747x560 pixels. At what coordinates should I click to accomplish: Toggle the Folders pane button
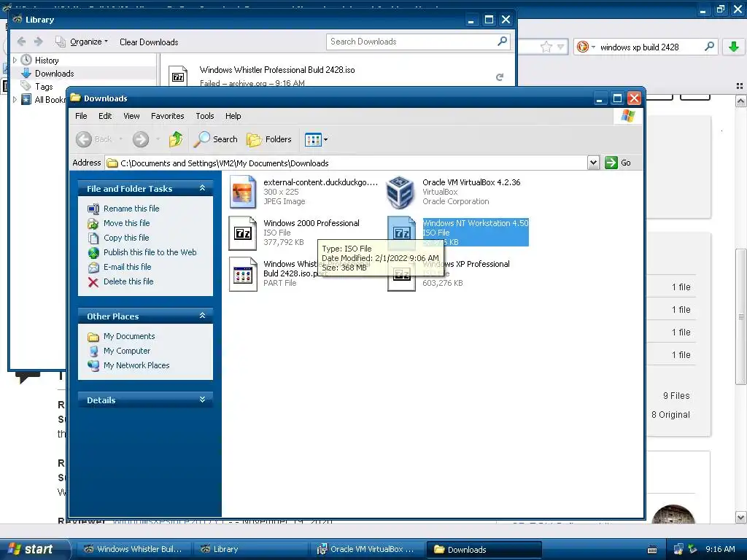pos(269,139)
